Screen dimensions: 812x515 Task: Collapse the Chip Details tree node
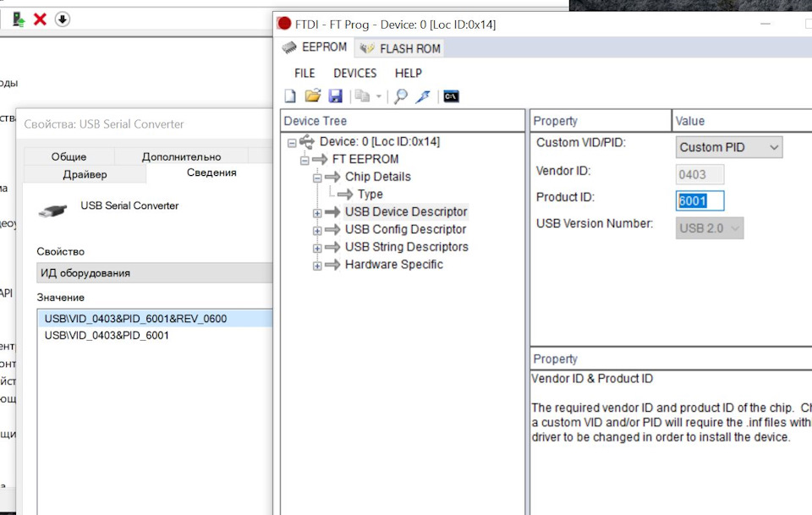(317, 178)
